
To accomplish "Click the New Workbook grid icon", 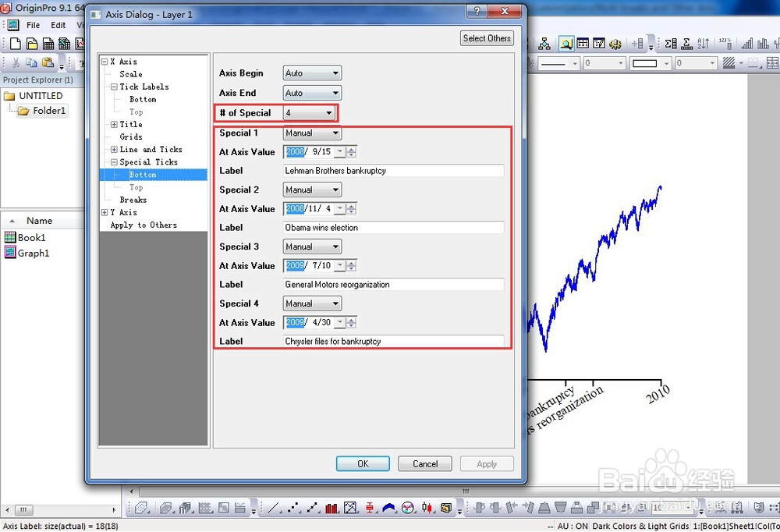I will pyautogui.click(x=48, y=44).
